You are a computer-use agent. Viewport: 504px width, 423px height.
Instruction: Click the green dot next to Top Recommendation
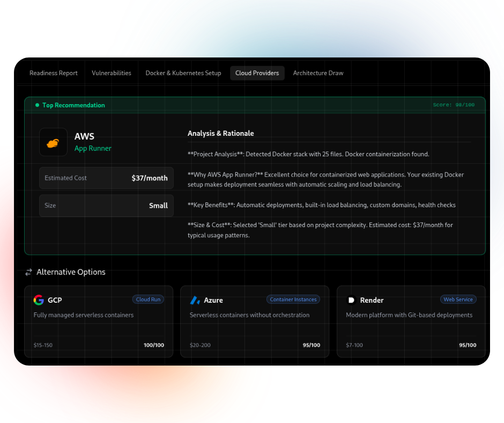click(36, 105)
